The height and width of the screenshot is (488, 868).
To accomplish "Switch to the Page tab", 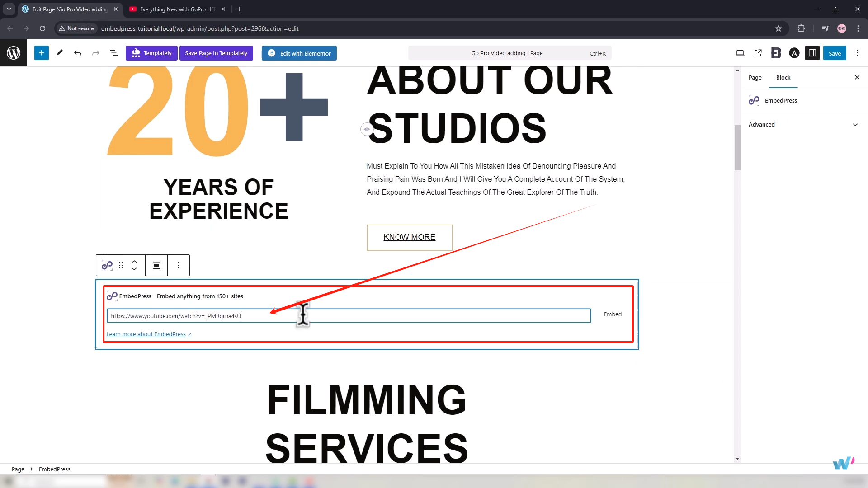I will (x=755, y=78).
